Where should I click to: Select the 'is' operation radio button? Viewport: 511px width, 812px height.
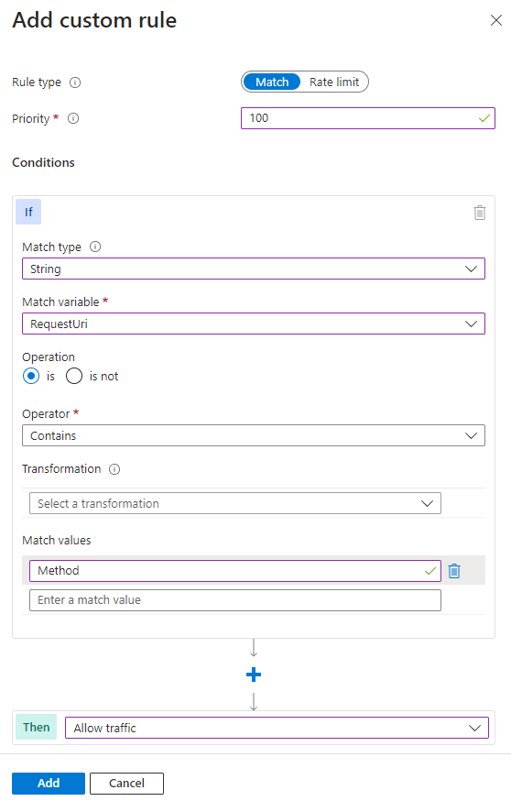[x=31, y=376]
